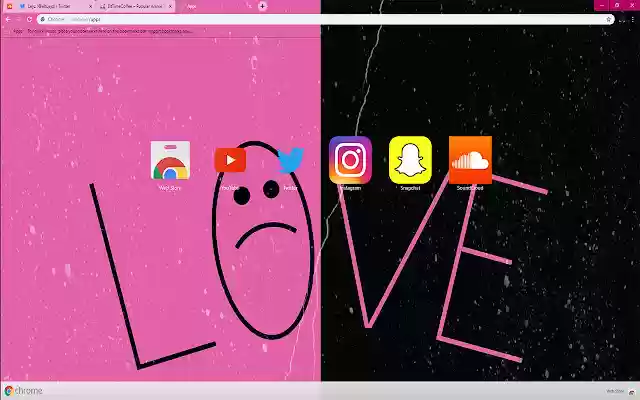Open the Snapchat ghost app
Viewport: 640px width, 400px height.
[x=410, y=160]
